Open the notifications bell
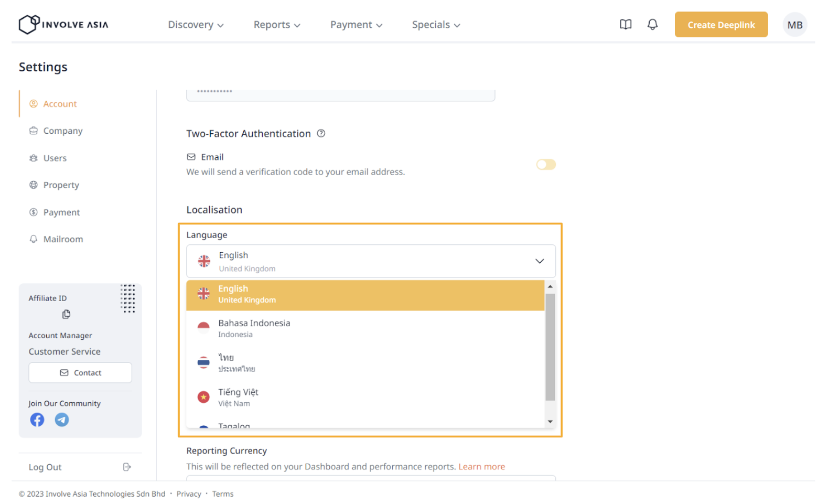 [652, 25]
